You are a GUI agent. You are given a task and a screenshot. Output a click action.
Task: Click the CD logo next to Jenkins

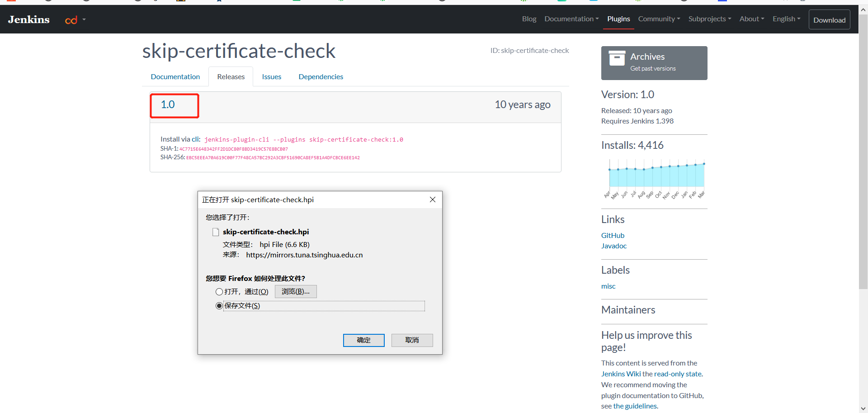tap(71, 19)
